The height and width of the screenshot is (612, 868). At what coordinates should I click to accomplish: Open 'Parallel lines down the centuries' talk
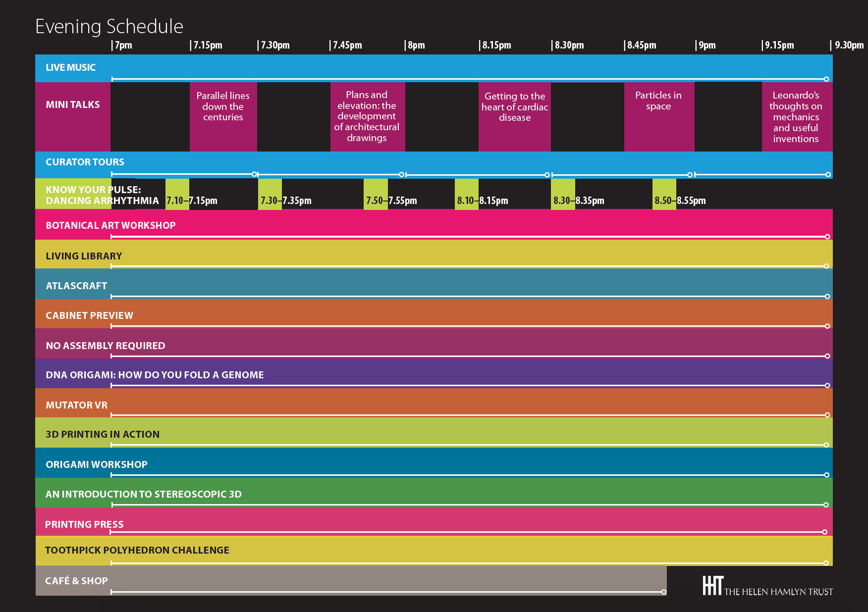click(223, 117)
